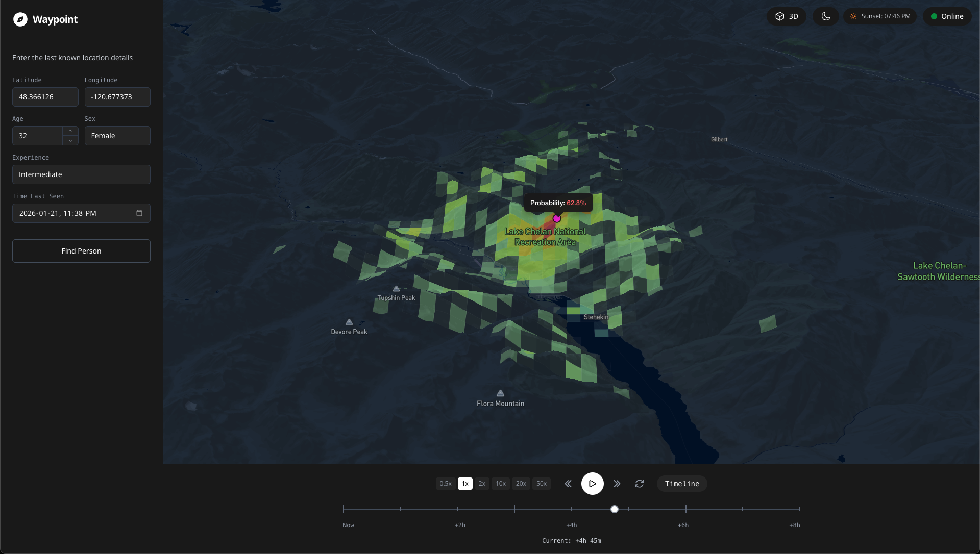Viewport: 980px width, 554px height.
Task: Click the magenta probability marker on the map
Action: coord(557,218)
